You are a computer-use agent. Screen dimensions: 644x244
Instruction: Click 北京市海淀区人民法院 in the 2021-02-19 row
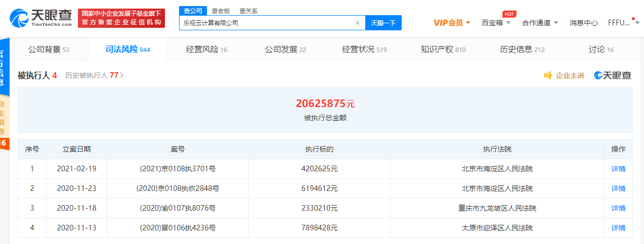click(497, 169)
